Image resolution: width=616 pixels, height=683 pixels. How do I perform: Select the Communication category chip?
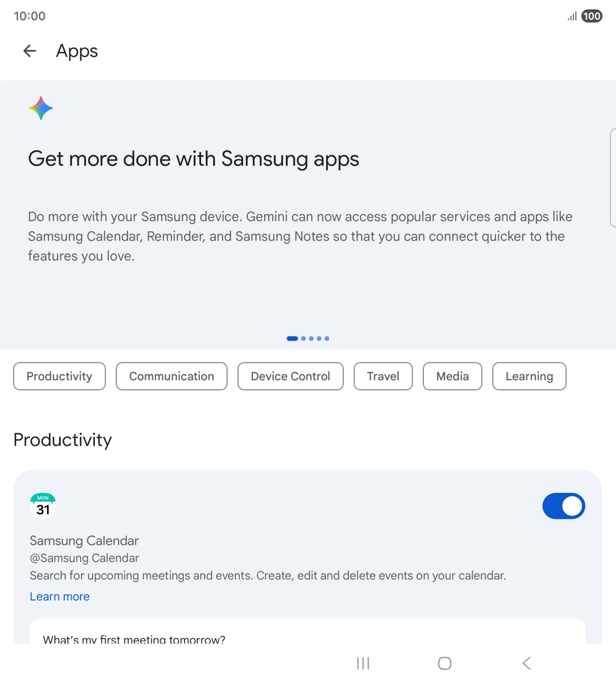[x=171, y=376]
